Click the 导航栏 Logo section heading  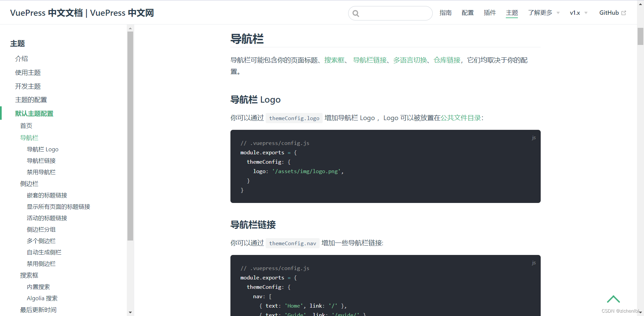tap(256, 100)
